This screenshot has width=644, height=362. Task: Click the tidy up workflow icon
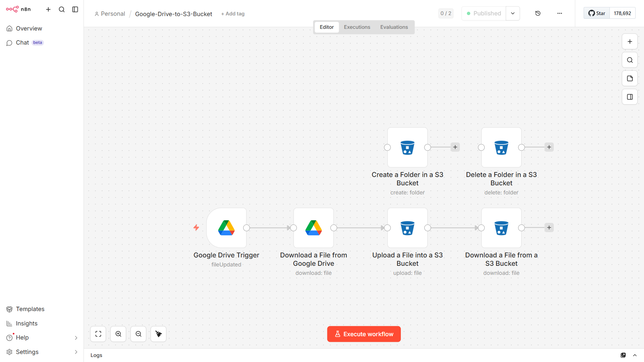tap(159, 334)
